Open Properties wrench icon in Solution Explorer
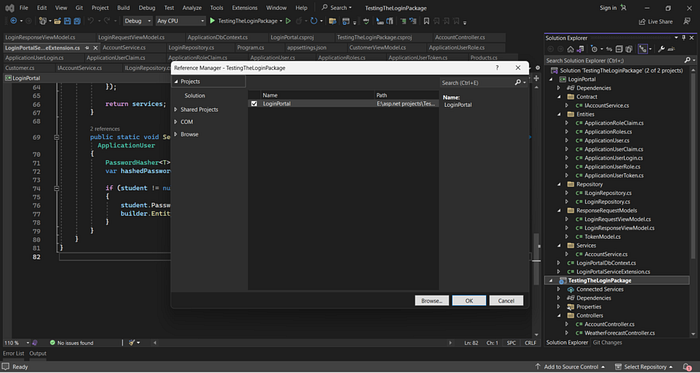Screen dimensions: 700x373 (661, 49)
